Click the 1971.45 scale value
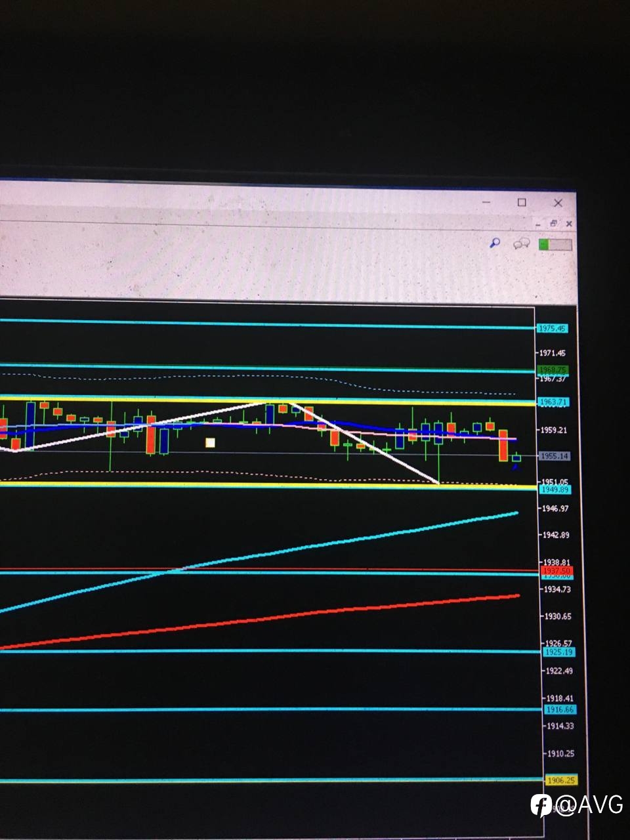The image size is (630, 840). pyautogui.click(x=553, y=353)
